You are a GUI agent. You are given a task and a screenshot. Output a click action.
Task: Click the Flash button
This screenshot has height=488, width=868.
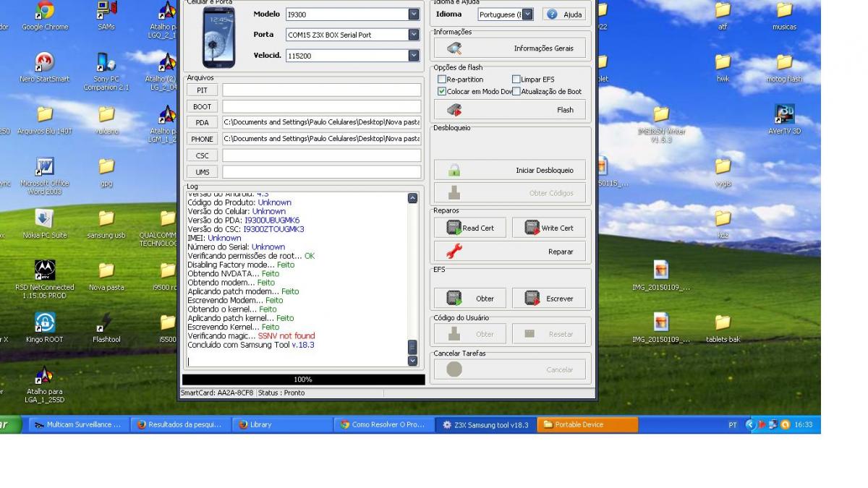tap(510, 110)
